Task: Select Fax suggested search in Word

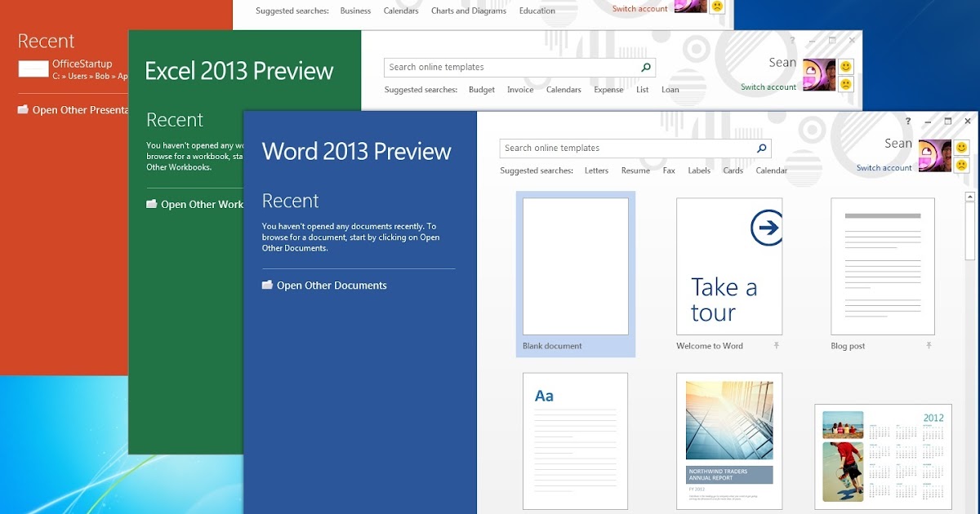Action: pos(669,171)
